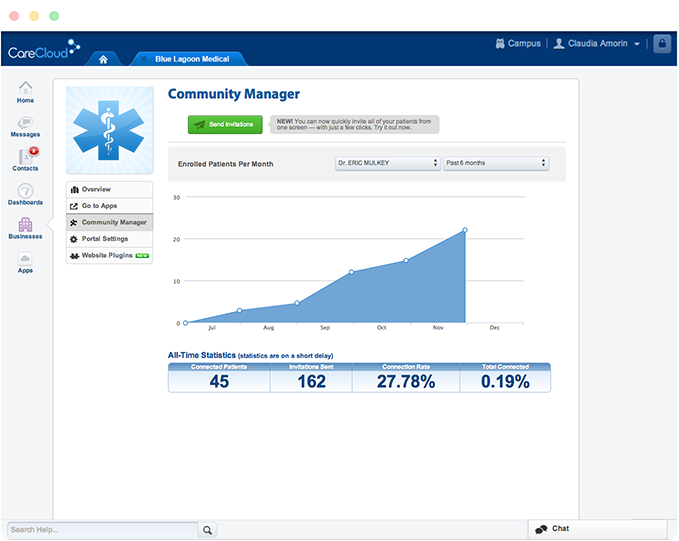The height and width of the screenshot is (541, 679).
Task: Select Community Manager menu item
Action: (110, 222)
